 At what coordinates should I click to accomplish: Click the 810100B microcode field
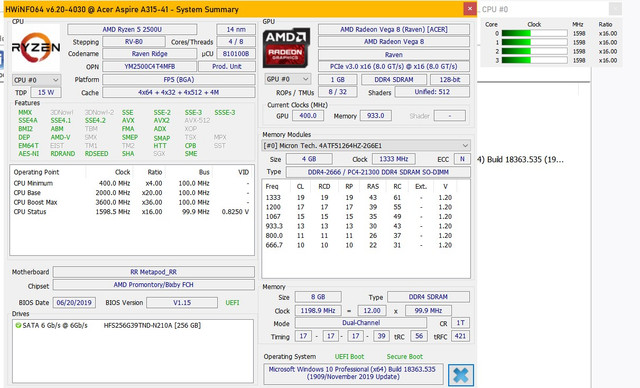[236, 54]
